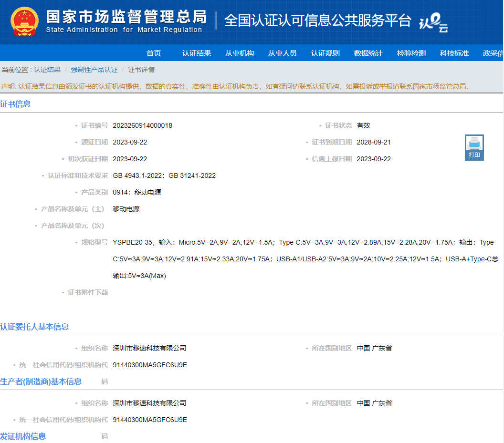Click 中国 广东省 in 认证委托人 section

click(x=375, y=348)
